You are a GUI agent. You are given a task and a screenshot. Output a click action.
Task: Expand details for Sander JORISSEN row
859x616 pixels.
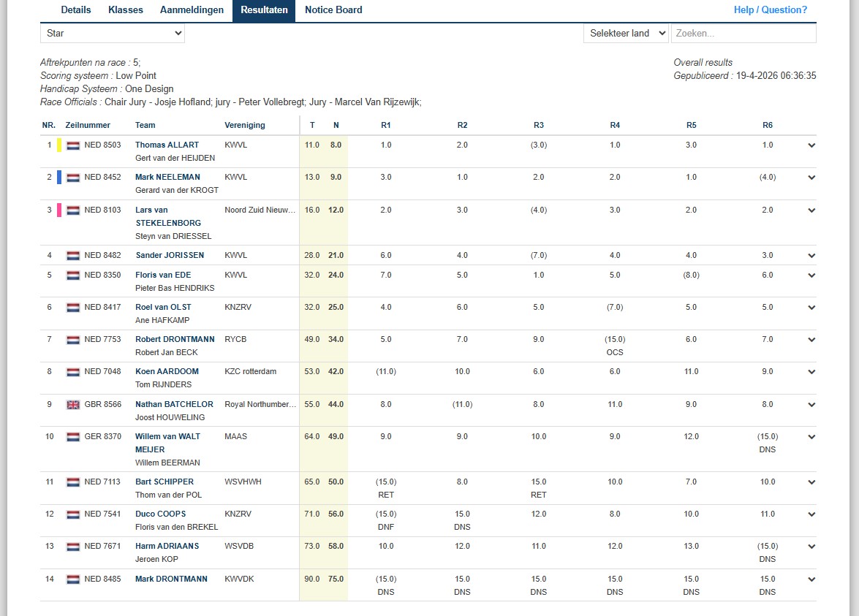(811, 256)
